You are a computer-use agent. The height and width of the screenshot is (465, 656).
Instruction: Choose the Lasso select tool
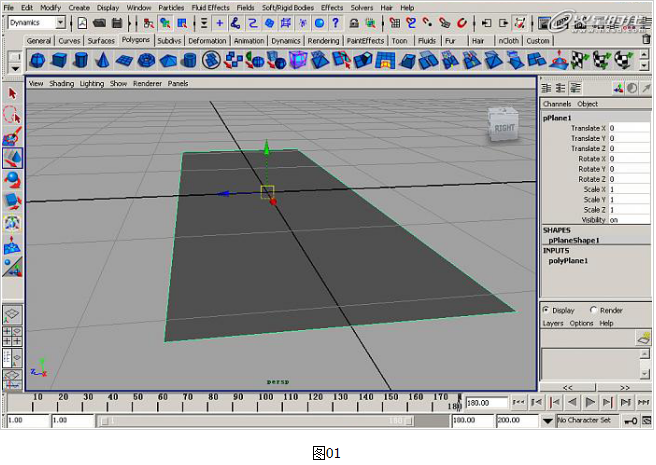[x=12, y=115]
